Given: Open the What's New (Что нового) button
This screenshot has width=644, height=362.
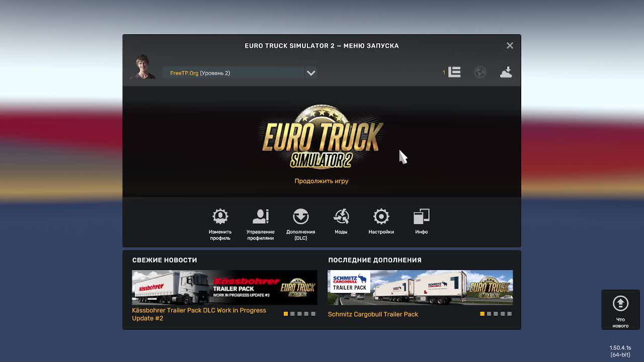Looking at the screenshot, I should click(620, 310).
